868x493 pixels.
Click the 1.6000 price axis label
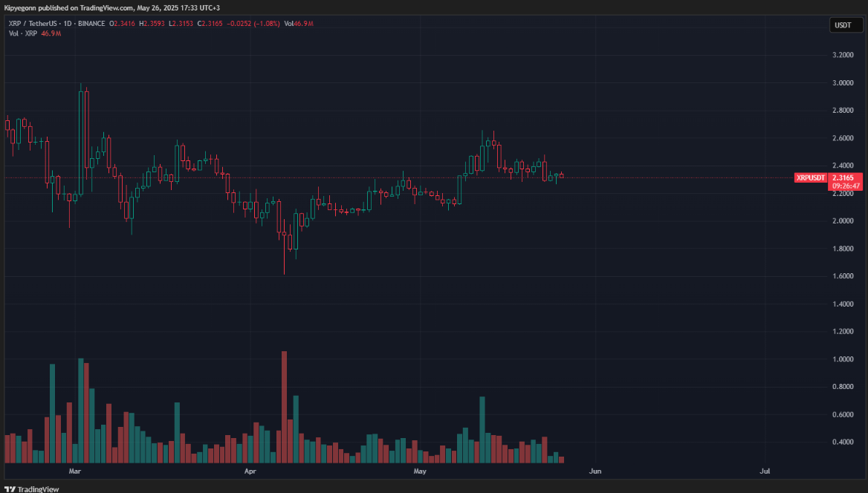[x=843, y=276]
